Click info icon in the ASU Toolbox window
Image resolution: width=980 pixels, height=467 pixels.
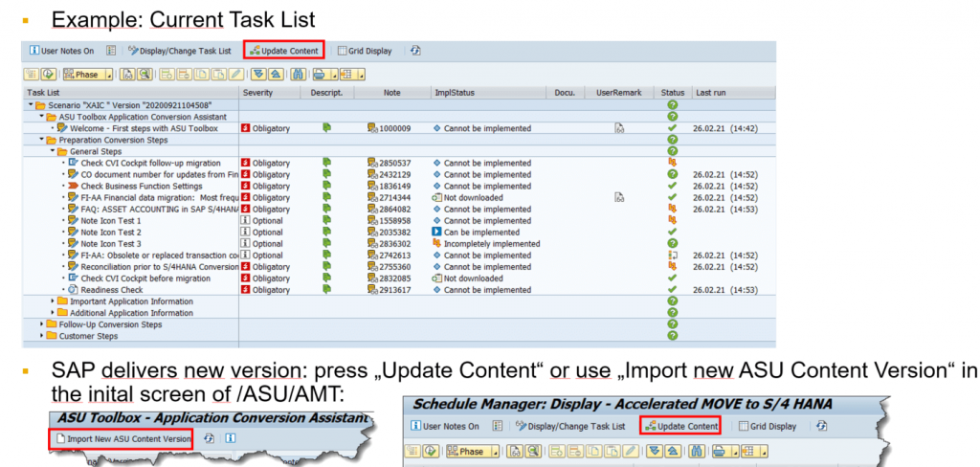[x=231, y=439]
